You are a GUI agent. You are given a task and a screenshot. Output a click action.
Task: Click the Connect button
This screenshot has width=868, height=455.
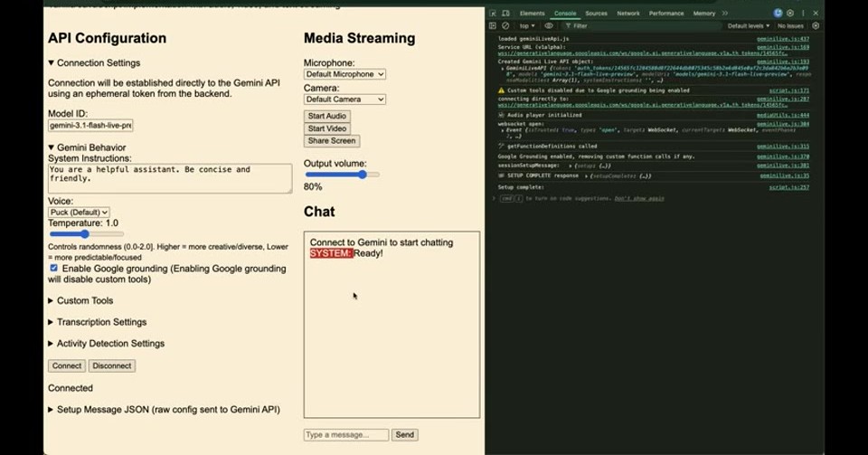point(67,365)
